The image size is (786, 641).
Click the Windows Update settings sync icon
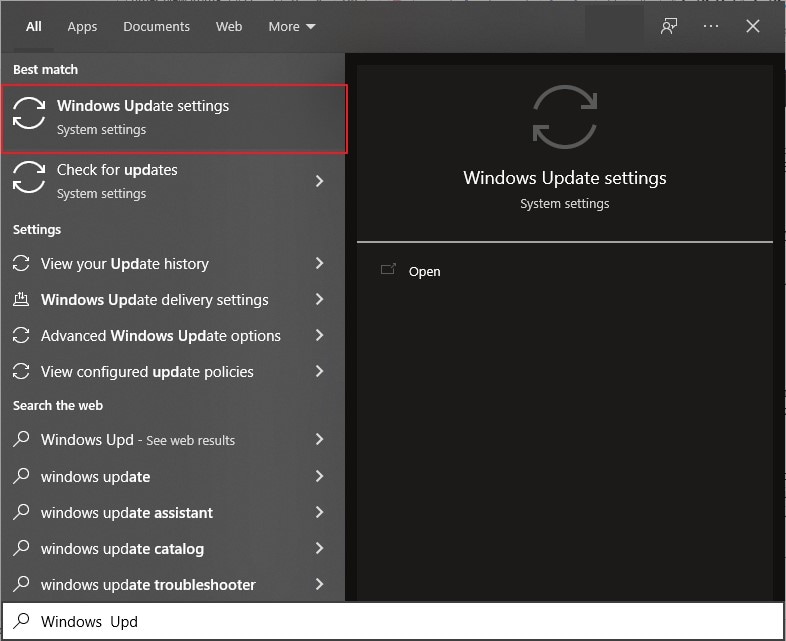point(29,116)
